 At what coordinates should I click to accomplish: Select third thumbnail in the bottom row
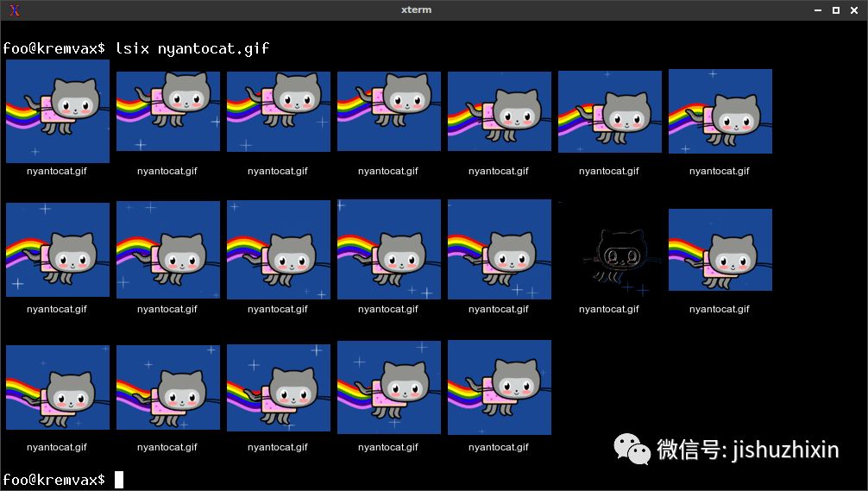(x=279, y=387)
